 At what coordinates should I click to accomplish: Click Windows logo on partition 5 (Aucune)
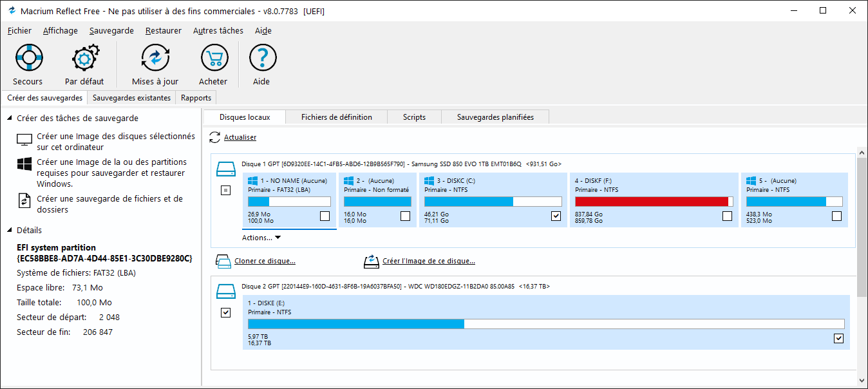pyautogui.click(x=751, y=181)
